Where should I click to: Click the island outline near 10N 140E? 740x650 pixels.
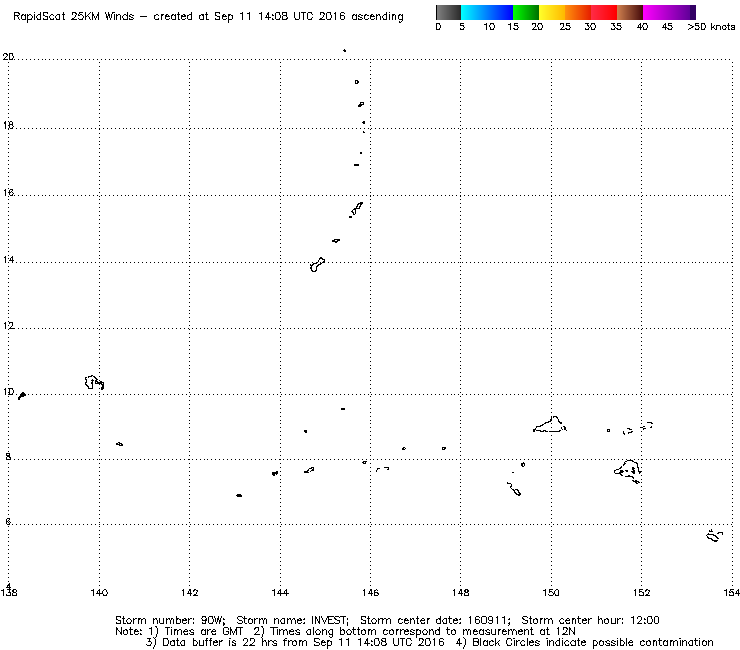tap(94, 382)
